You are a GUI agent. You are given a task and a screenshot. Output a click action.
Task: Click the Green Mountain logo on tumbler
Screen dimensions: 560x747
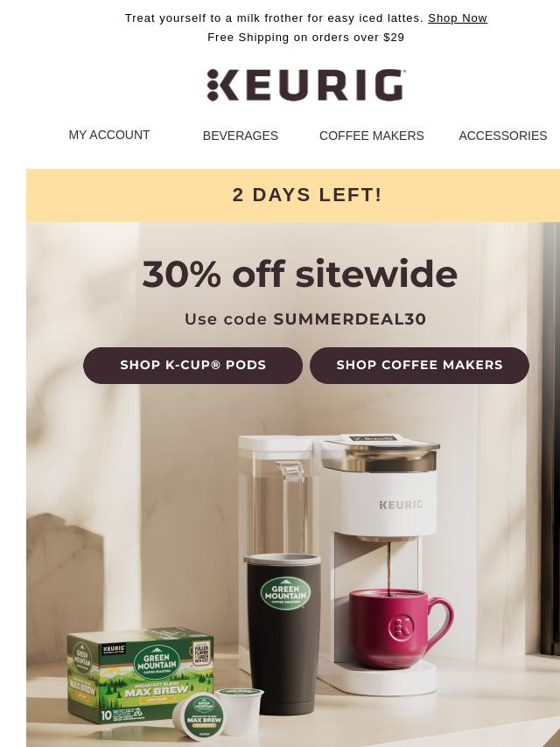285,594
